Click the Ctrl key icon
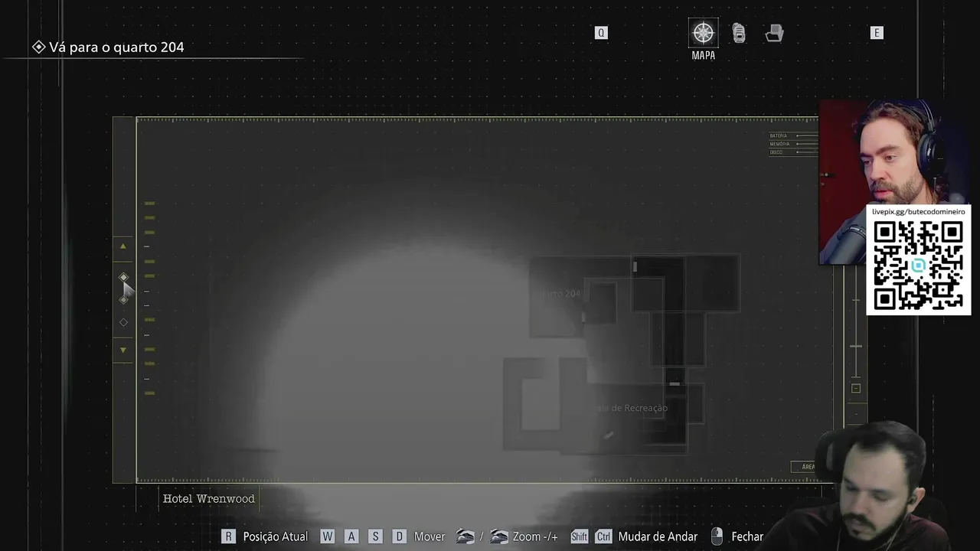This screenshot has width=980, height=551. 603,536
